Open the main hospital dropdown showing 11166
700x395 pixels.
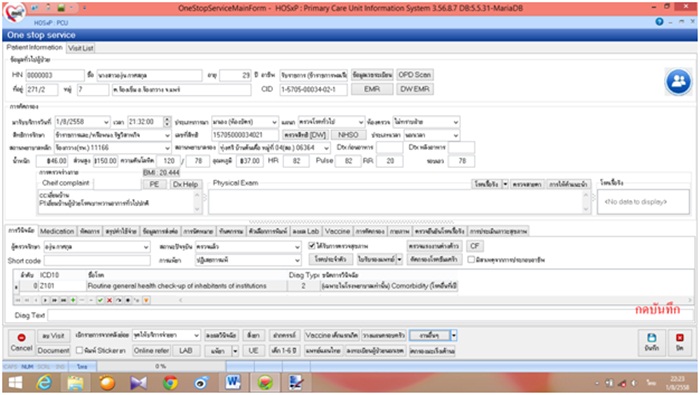pyautogui.click(x=167, y=148)
